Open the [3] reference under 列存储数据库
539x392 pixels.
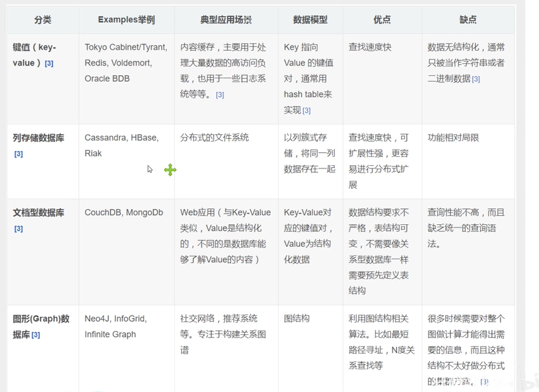pyautogui.click(x=19, y=154)
